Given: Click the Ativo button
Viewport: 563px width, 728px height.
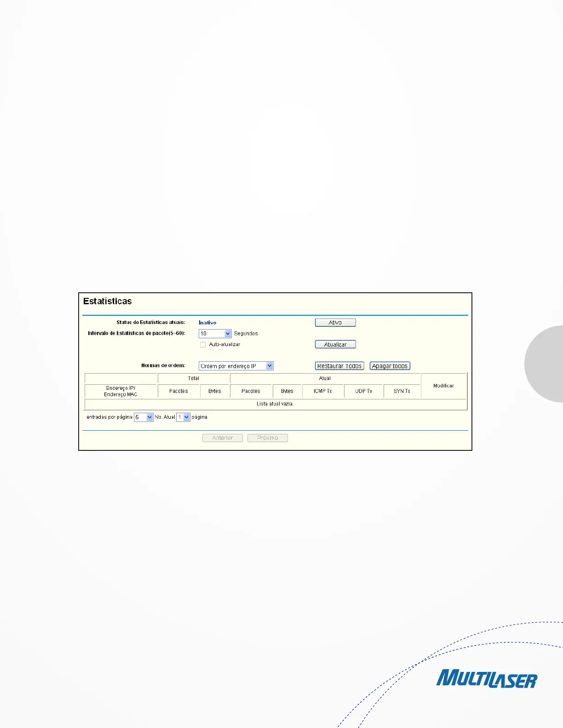Looking at the screenshot, I should pos(335,323).
